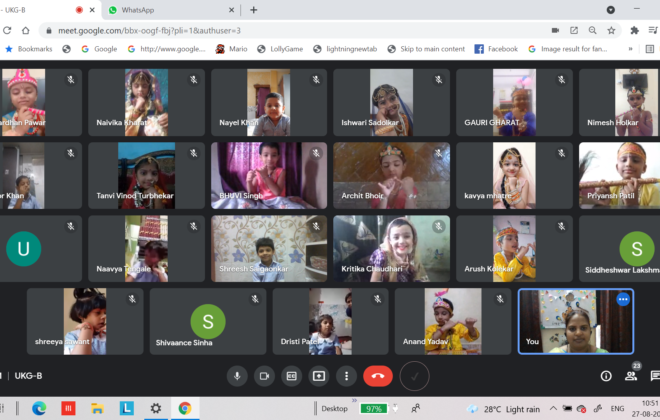The width and height of the screenshot is (660, 420).
Task: Click kavya mhatre's muted mic icon
Action: (x=562, y=153)
